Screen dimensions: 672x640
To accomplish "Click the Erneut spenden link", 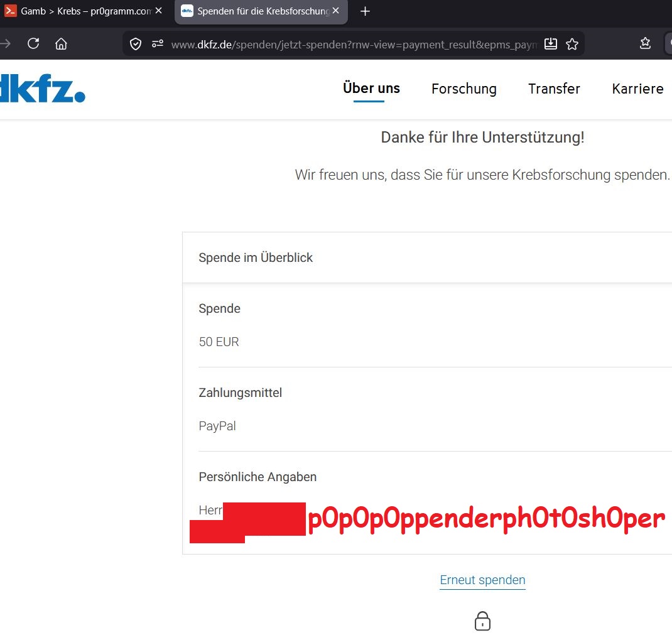I will point(482,580).
